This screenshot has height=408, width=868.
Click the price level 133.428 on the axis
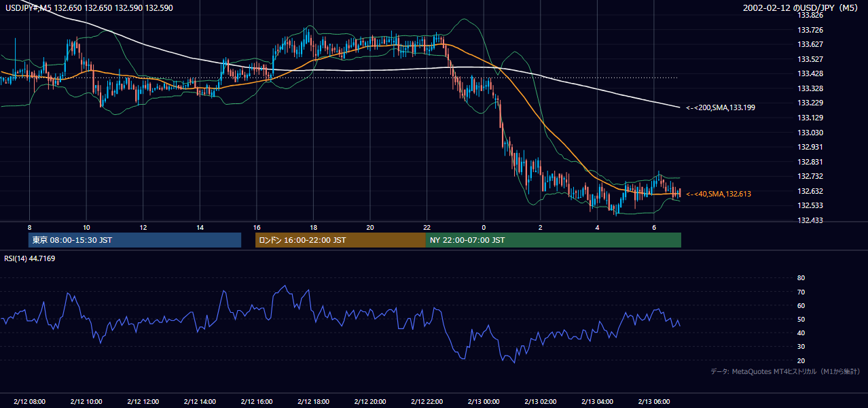[810, 73]
